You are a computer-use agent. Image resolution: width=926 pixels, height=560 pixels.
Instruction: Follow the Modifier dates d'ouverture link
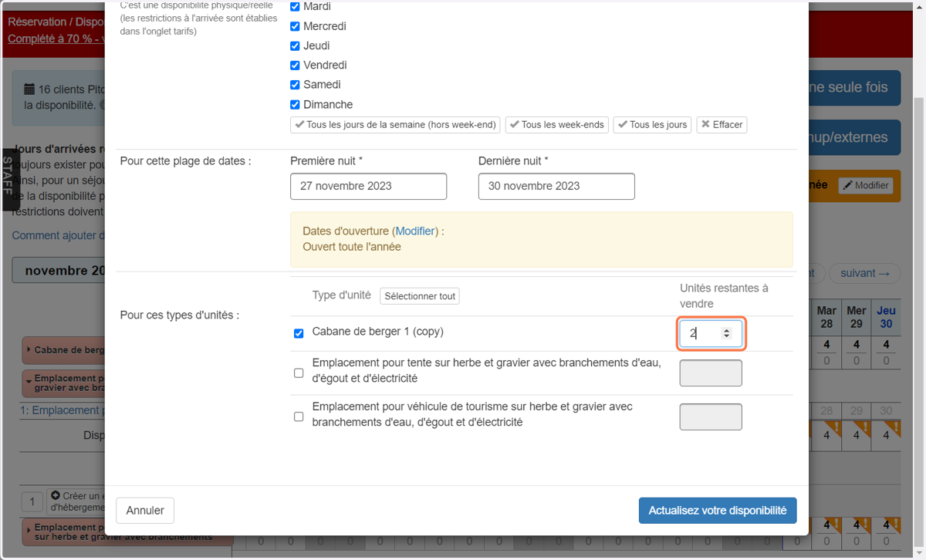416,231
